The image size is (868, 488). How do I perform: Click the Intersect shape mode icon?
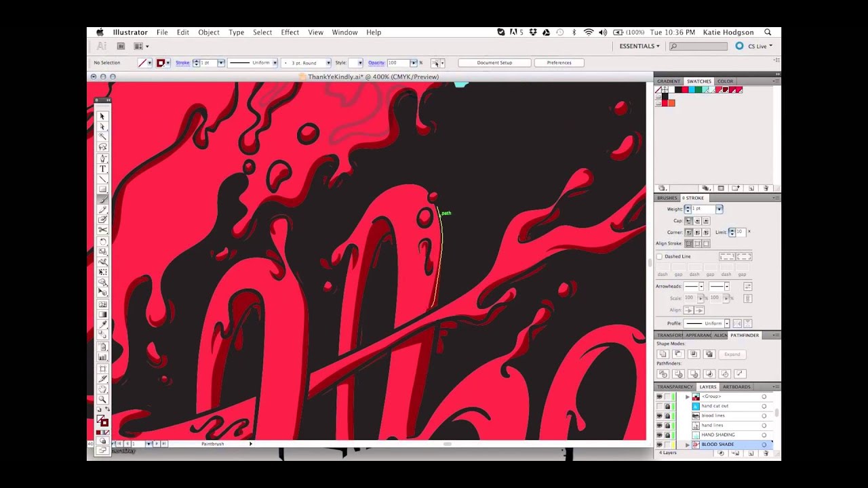click(x=694, y=354)
